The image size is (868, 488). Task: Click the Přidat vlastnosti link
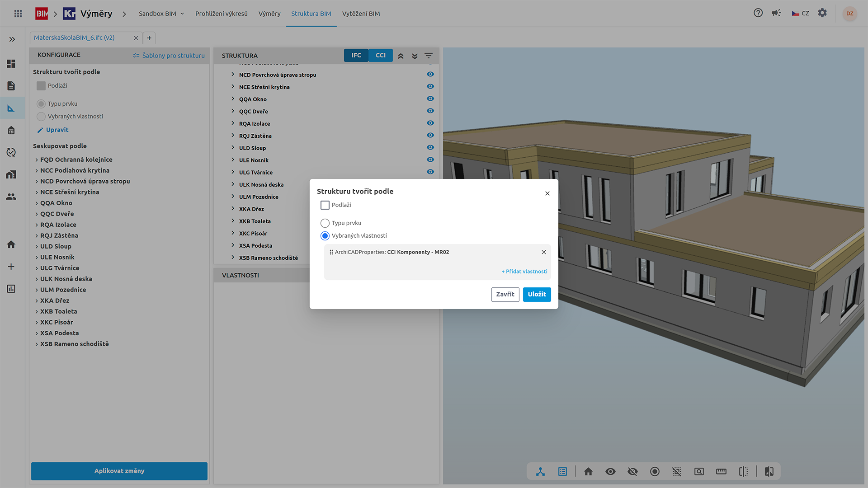click(x=524, y=272)
